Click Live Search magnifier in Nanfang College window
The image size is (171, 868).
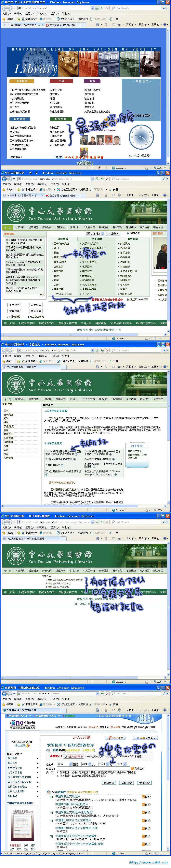coord(164,8)
